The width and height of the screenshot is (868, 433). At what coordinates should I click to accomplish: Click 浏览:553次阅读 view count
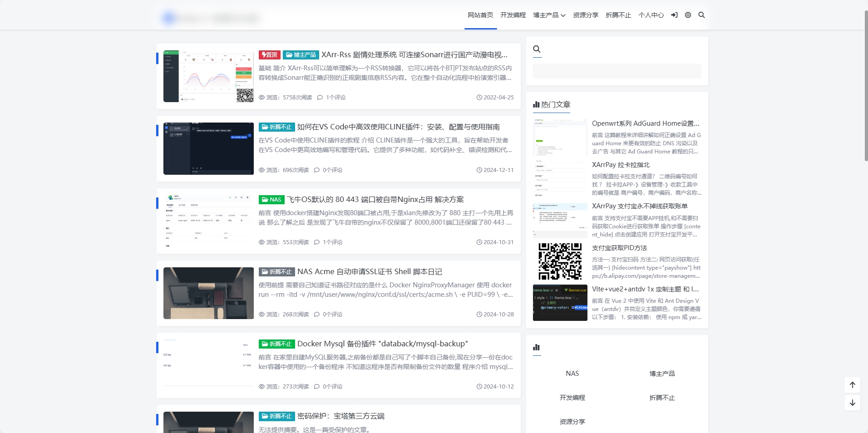coord(284,242)
